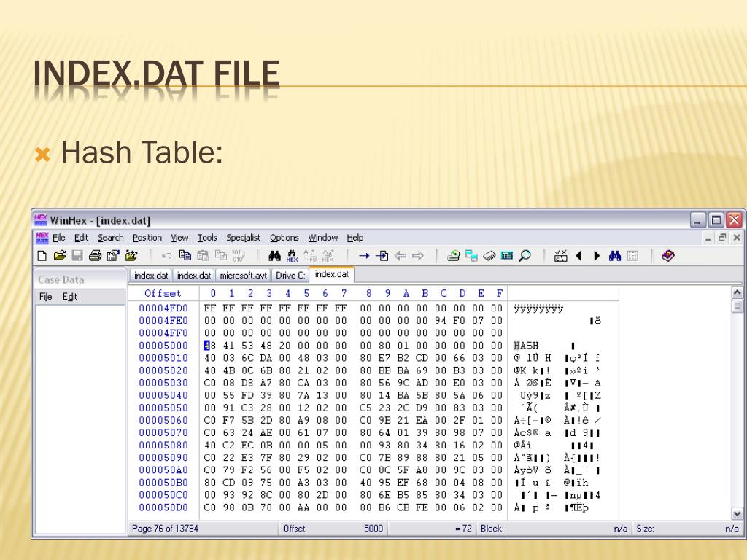
Task: Click the highlighted hex byte 48
Action: point(209,345)
